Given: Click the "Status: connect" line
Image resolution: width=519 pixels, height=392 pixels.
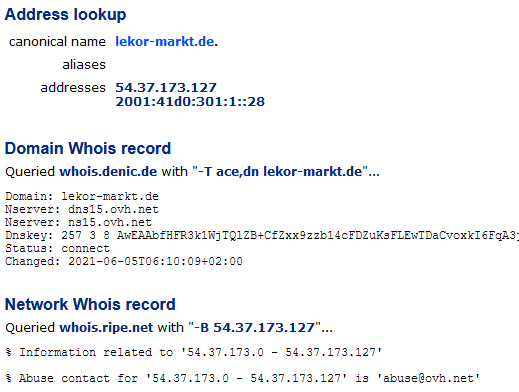Looking at the screenshot, I should (x=57, y=248).
